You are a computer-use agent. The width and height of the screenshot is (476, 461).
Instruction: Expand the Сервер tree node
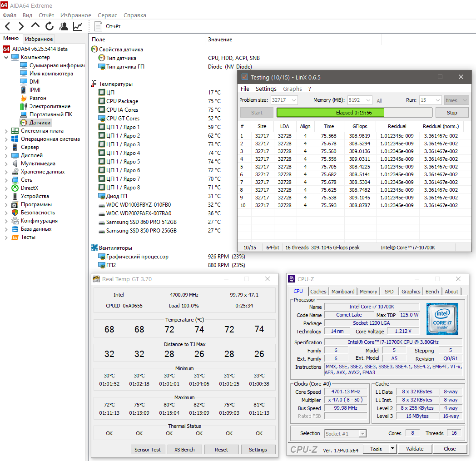click(x=6, y=148)
